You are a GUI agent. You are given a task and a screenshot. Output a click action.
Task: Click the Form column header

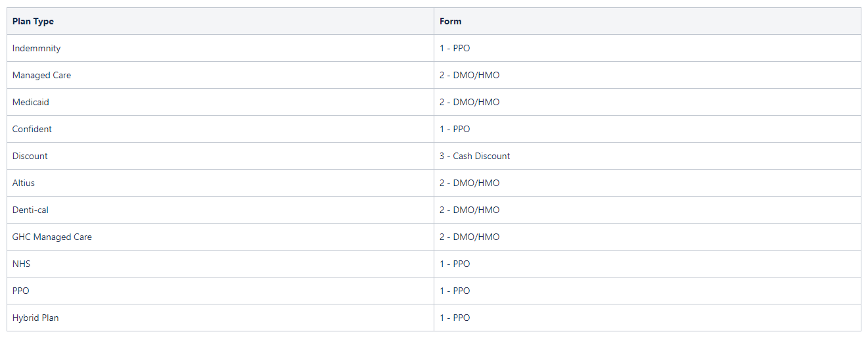pos(647,21)
